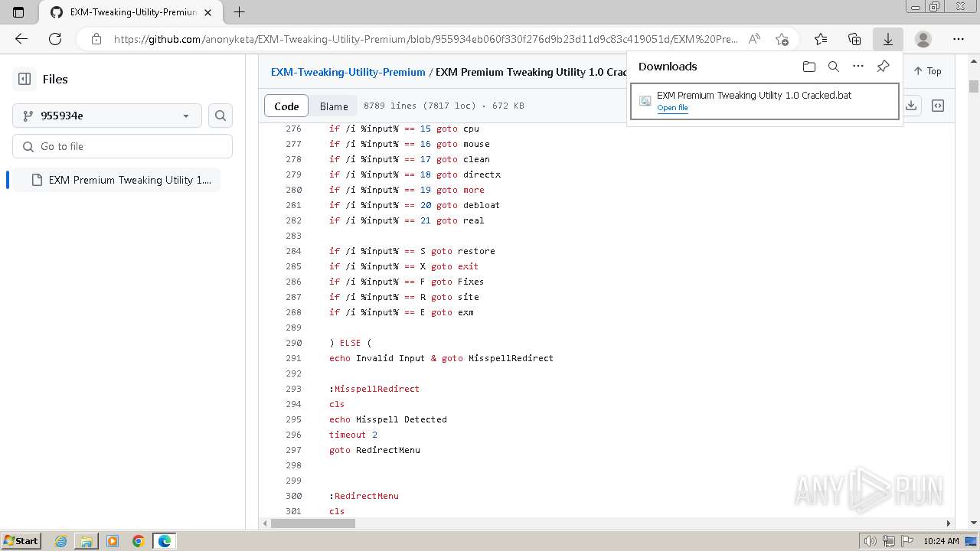The width and height of the screenshot is (980, 551).
Task: Open the tab actions menu icon
Action: pos(18,12)
